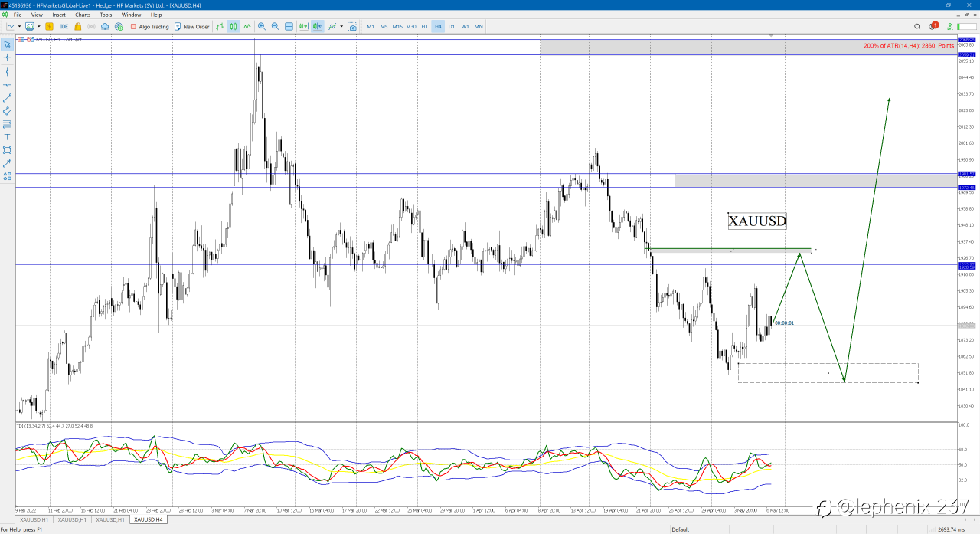Choose the horizontal line drawing tool
Screen dimensions: 980x534
(7, 84)
